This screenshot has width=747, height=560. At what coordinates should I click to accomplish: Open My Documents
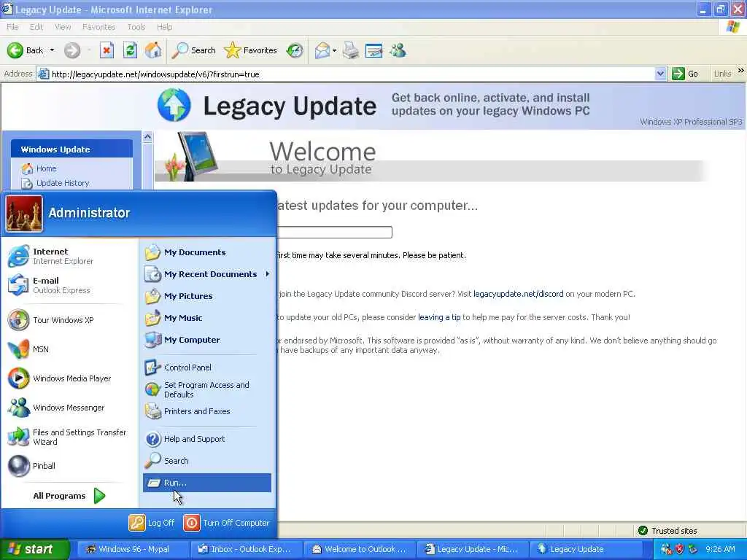207,252
